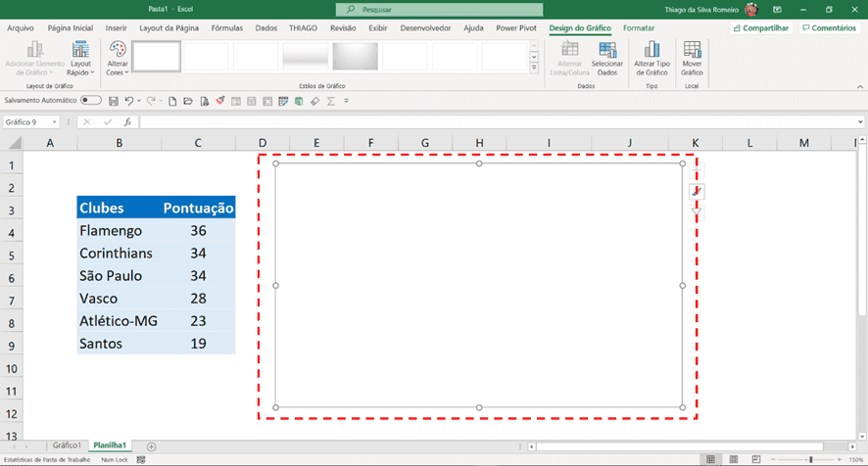Open Selecionar Dados dialog
Viewport: 868px width, 466px height.
[x=607, y=58]
